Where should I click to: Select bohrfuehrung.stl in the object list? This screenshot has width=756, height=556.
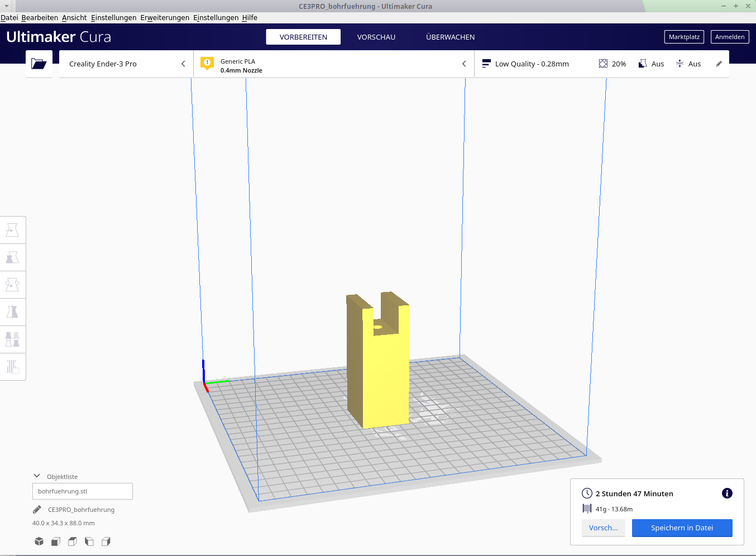(x=83, y=491)
